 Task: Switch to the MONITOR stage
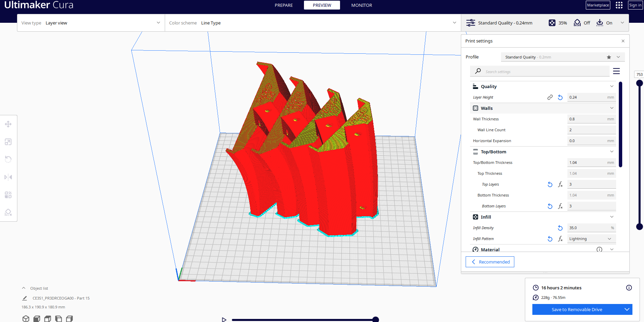[x=362, y=5]
